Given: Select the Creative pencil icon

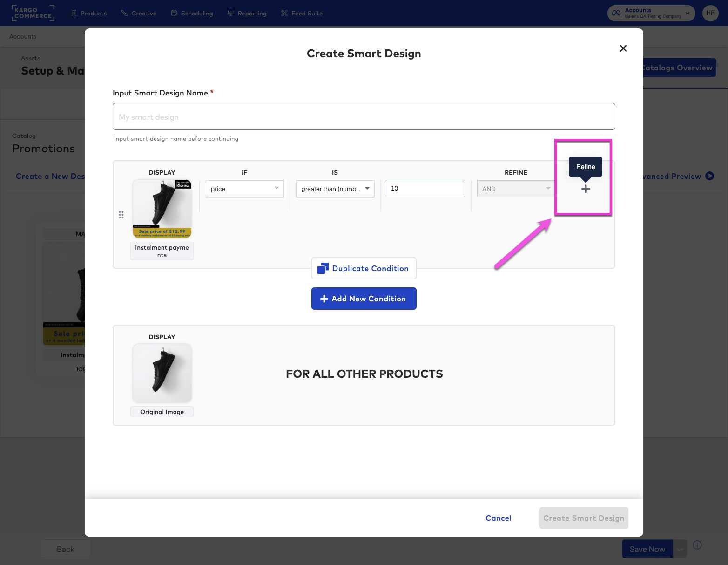Looking at the screenshot, I should tap(123, 13).
